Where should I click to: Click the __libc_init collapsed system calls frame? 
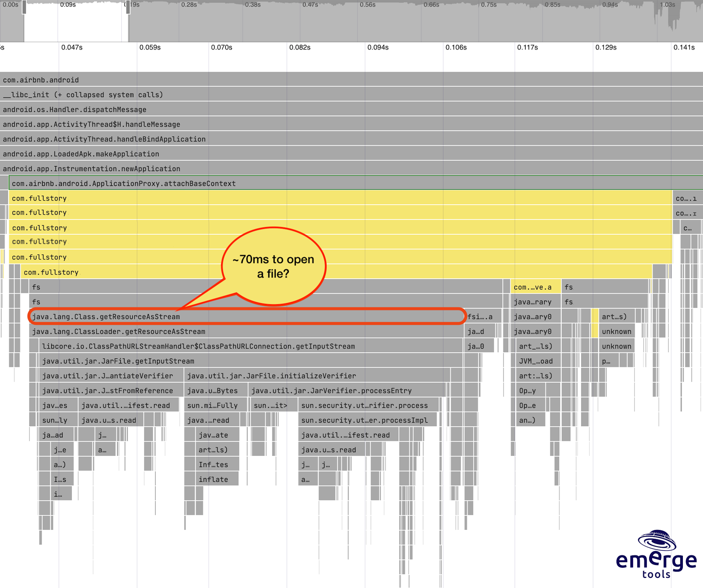82,94
